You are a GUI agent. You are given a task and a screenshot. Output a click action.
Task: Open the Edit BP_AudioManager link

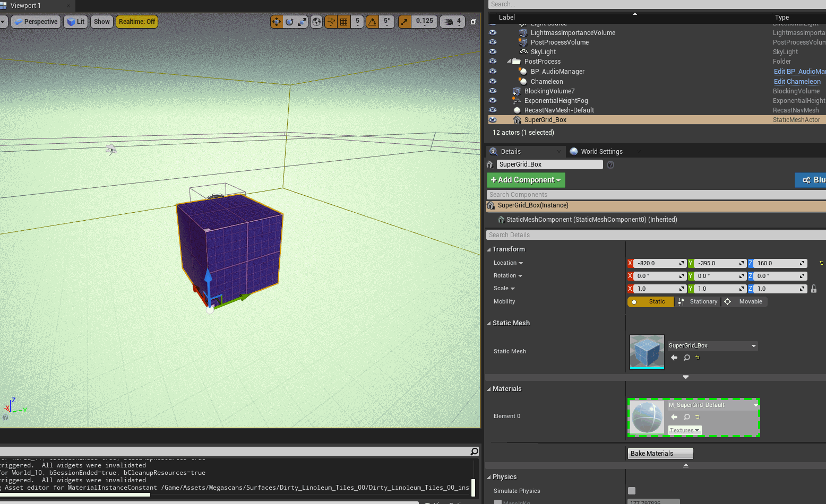(799, 71)
